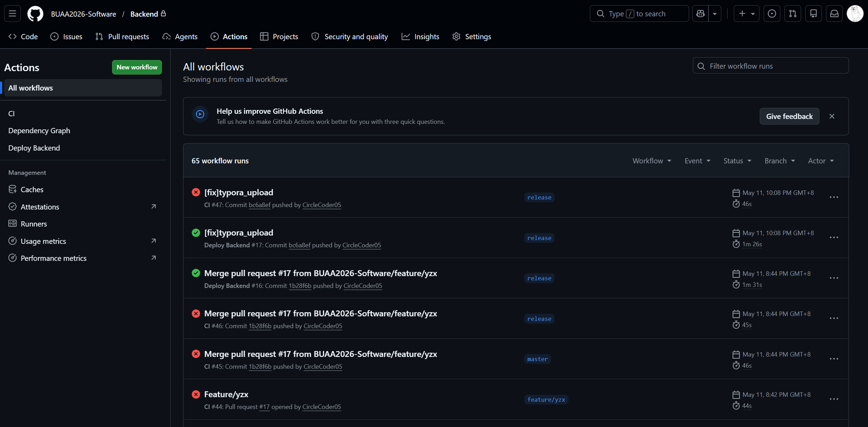Switch to the Code tab
The height and width of the screenshot is (427, 868).
(x=23, y=36)
